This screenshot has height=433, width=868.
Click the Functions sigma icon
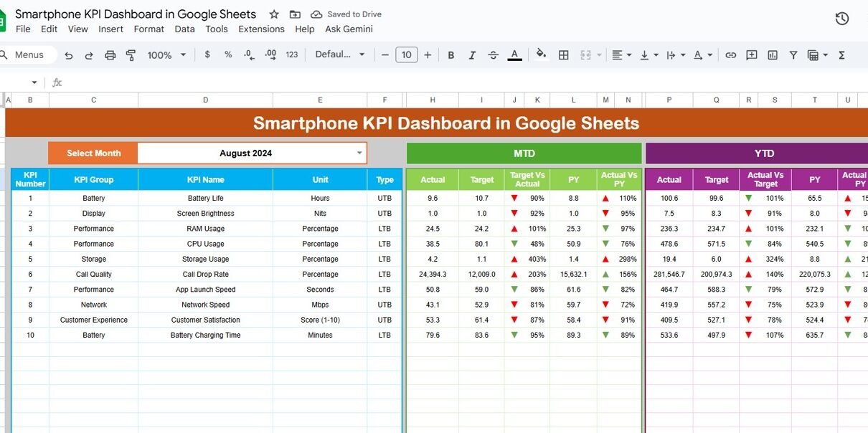(x=841, y=55)
